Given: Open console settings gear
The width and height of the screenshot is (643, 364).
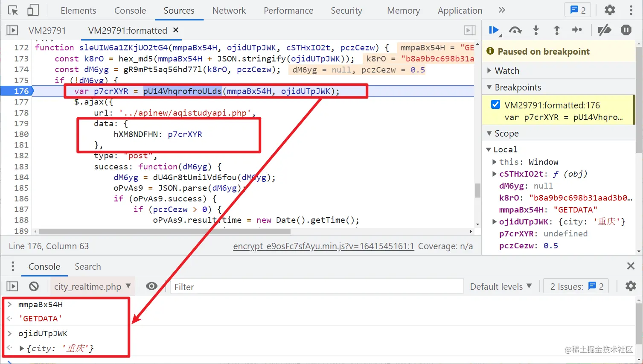Looking at the screenshot, I should coord(631,286).
